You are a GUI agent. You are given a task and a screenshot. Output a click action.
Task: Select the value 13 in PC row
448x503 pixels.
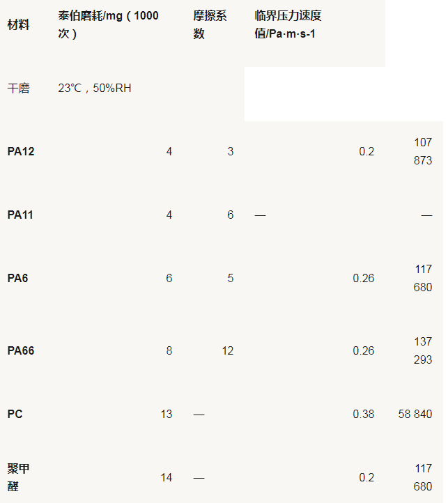pos(166,414)
